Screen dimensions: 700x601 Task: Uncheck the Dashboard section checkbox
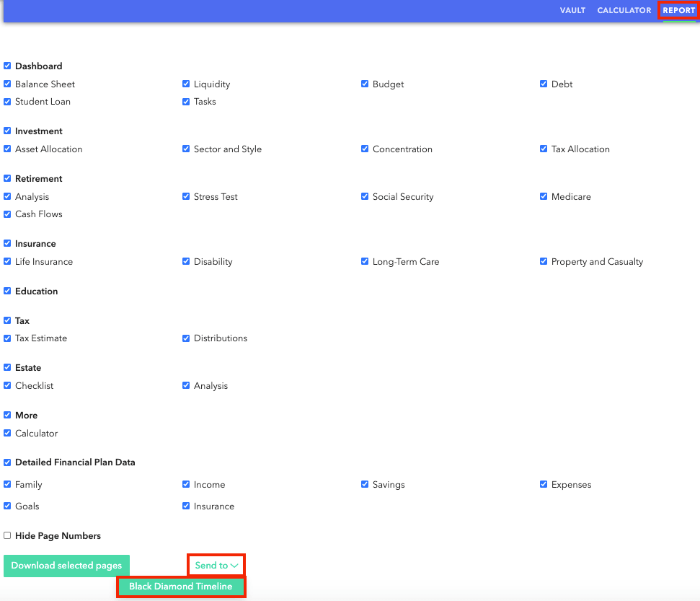(x=7, y=66)
